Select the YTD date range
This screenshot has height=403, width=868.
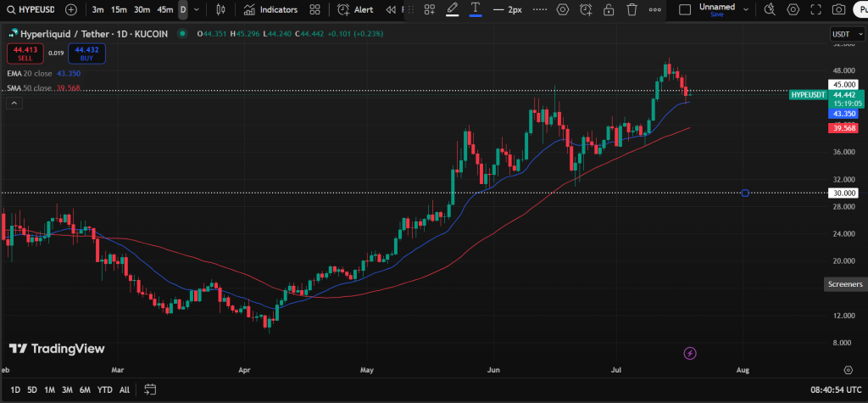pos(104,389)
